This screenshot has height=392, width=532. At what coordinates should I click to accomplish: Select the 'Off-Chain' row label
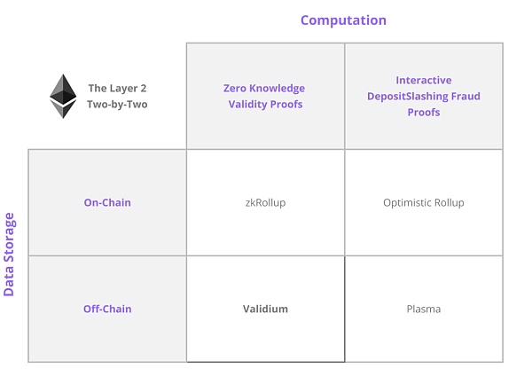pyautogui.click(x=107, y=309)
